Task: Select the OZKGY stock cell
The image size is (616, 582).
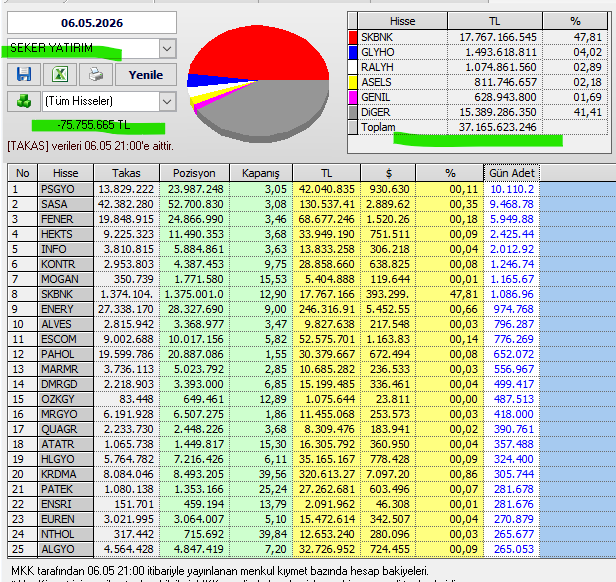Action: click(x=66, y=399)
